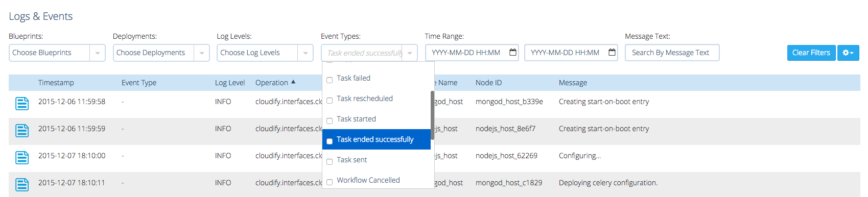
Task: Click node ID nodejs_host_62269
Action: [x=506, y=156]
